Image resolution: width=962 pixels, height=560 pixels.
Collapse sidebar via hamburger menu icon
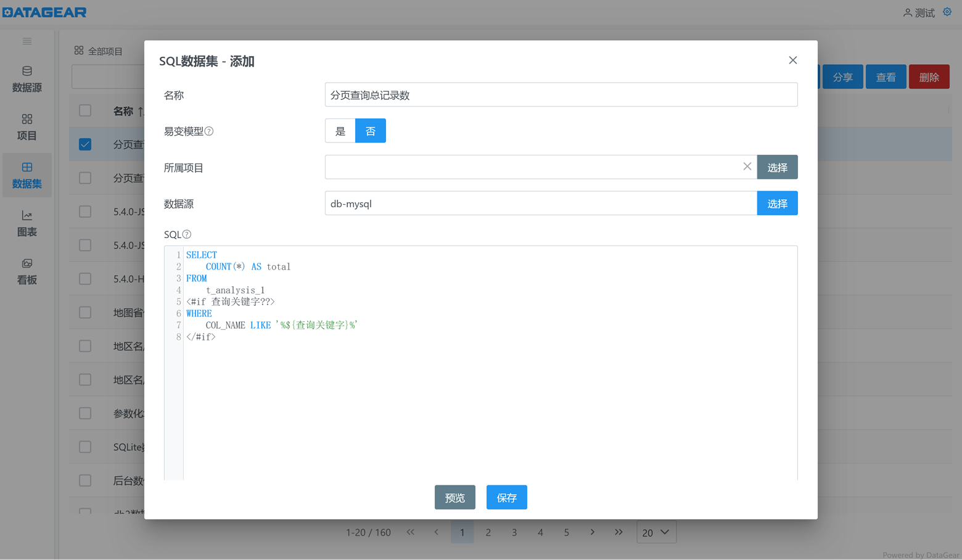tap(27, 41)
